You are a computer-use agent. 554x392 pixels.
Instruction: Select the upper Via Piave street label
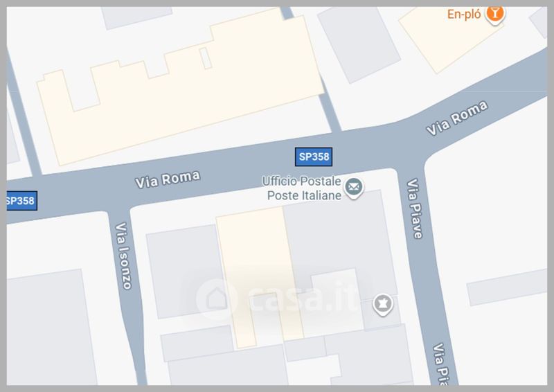[414, 208]
